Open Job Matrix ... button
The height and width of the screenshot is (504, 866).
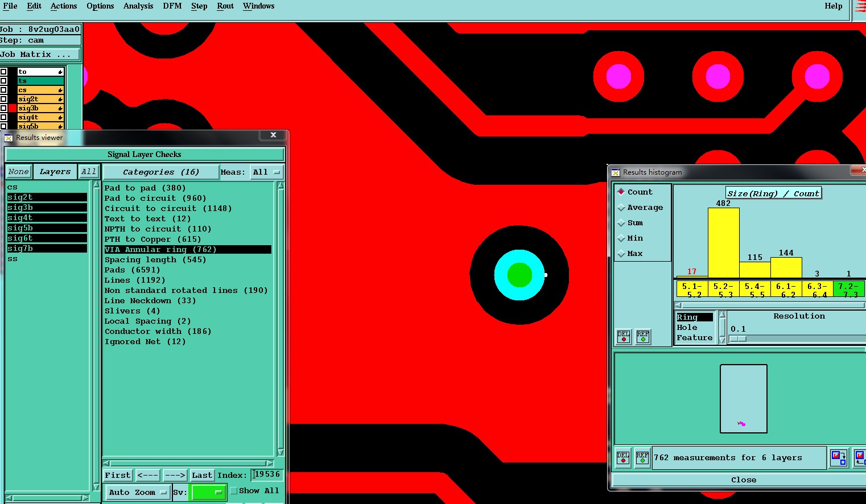tap(40, 55)
